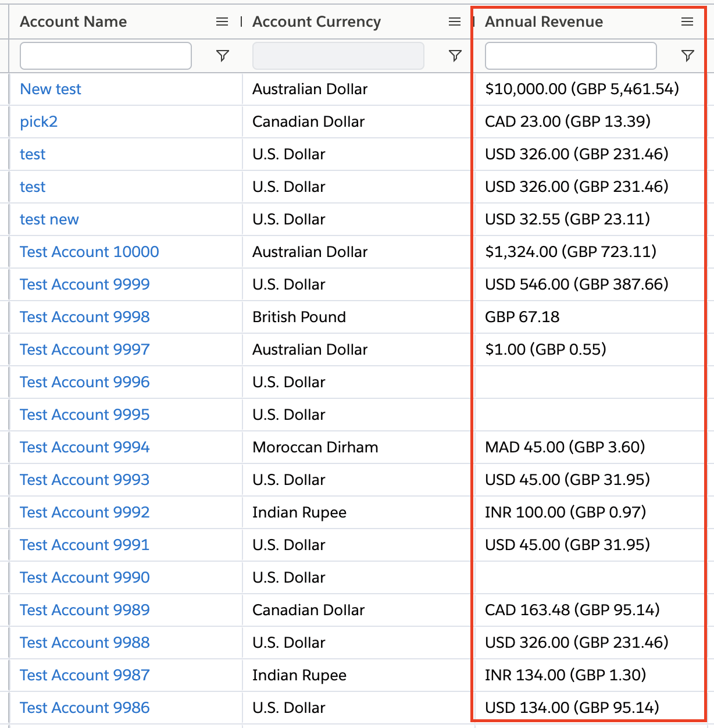This screenshot has width=714, height=728.
Task: Open Test Account 10000 record
Action: point(90,252)
